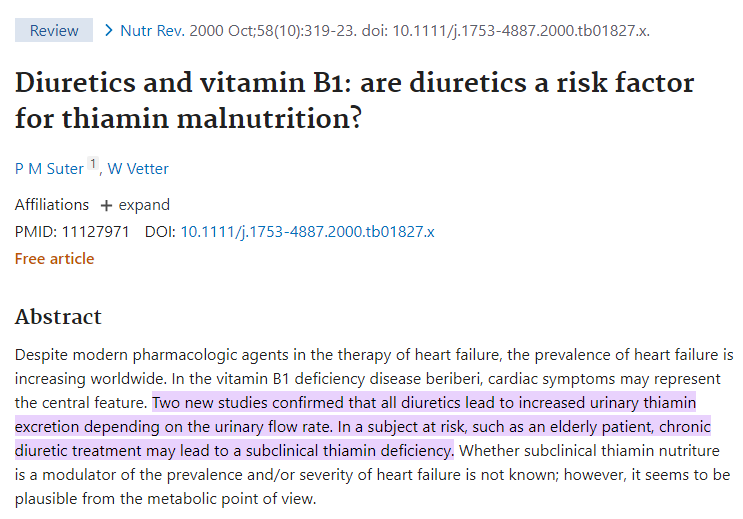
Task: Open author W Vetter's page
Action: pyautogui.click(x=138, y=169)
